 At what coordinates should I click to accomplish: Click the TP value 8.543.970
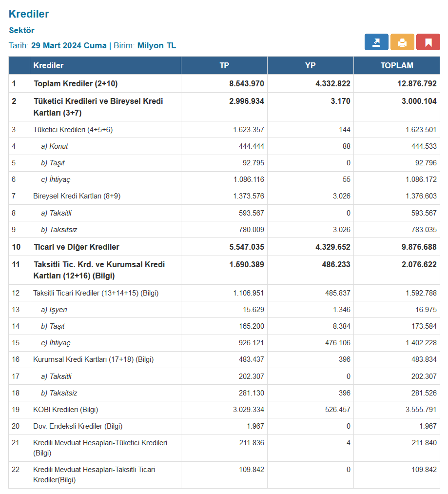(x=247, y=83)
